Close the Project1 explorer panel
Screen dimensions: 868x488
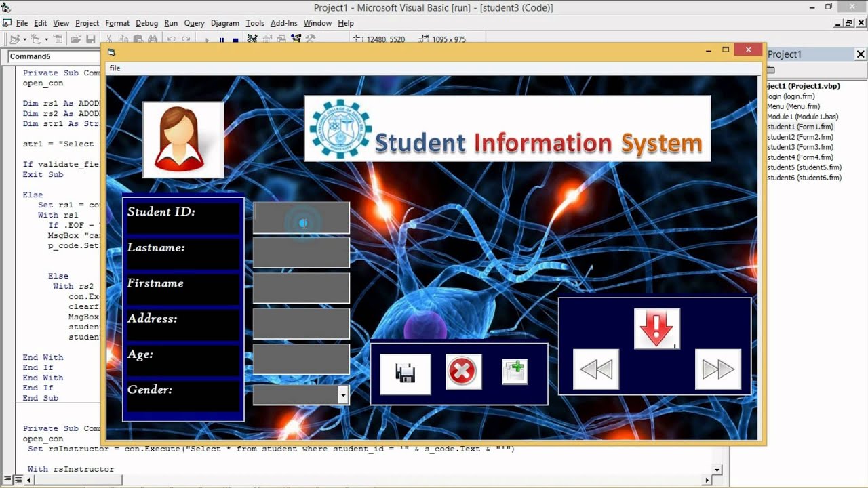tap(861, 54)
